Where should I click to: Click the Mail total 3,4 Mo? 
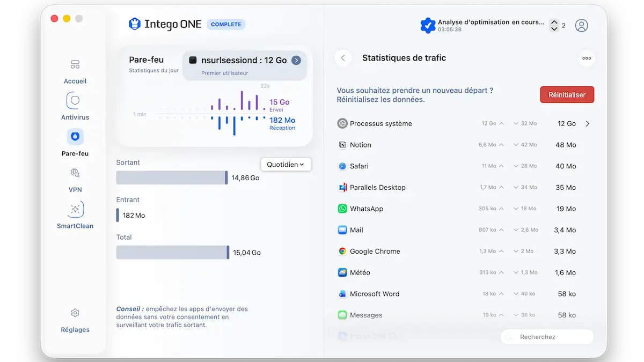pyautogui.click(x=565, y=230)
